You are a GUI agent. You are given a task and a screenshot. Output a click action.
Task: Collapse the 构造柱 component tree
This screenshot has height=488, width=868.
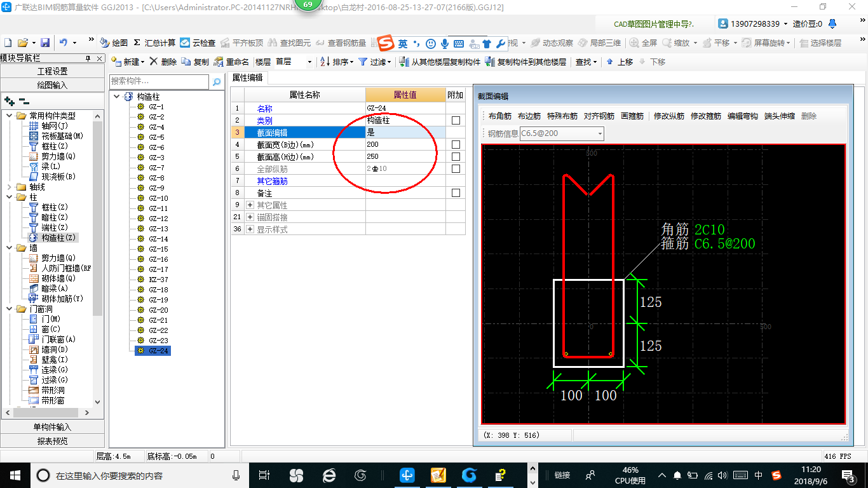coord(117,97)
